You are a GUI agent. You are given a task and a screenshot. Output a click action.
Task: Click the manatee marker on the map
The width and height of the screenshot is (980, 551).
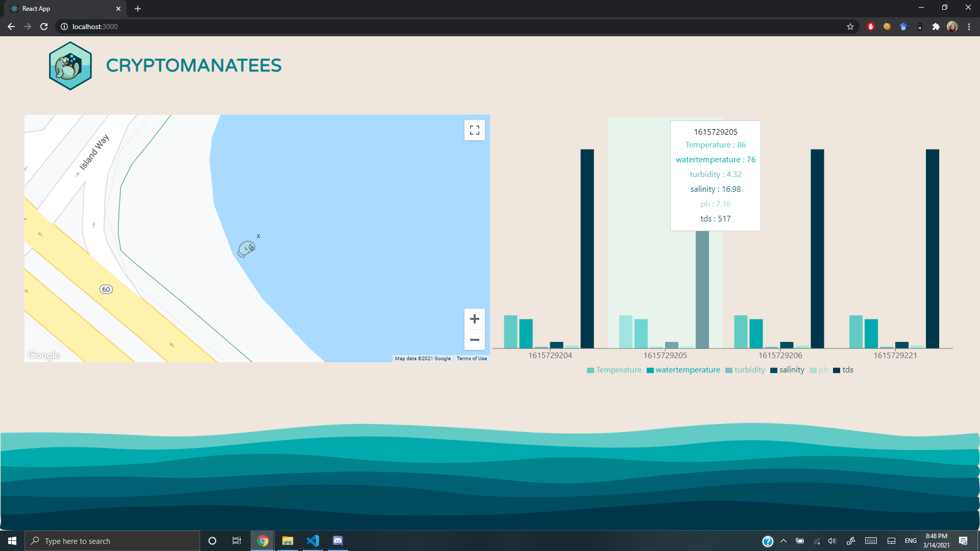coord(247,249)
